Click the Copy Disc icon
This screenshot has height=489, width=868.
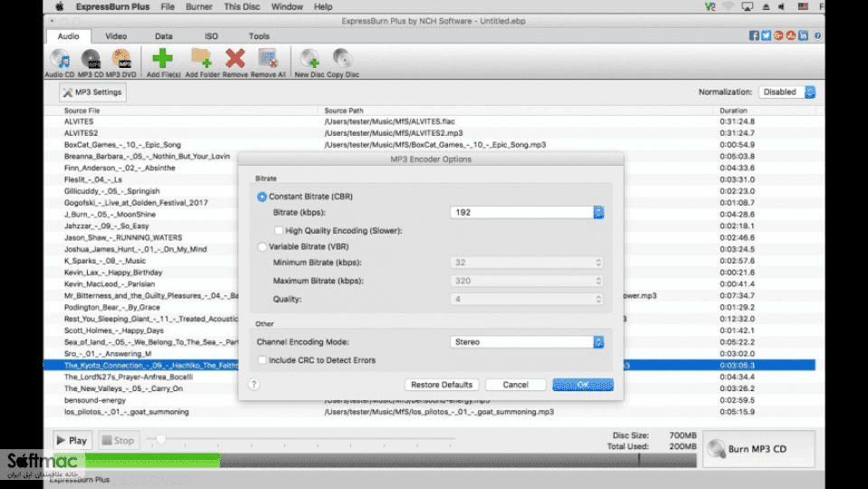[x=343, y=62]
